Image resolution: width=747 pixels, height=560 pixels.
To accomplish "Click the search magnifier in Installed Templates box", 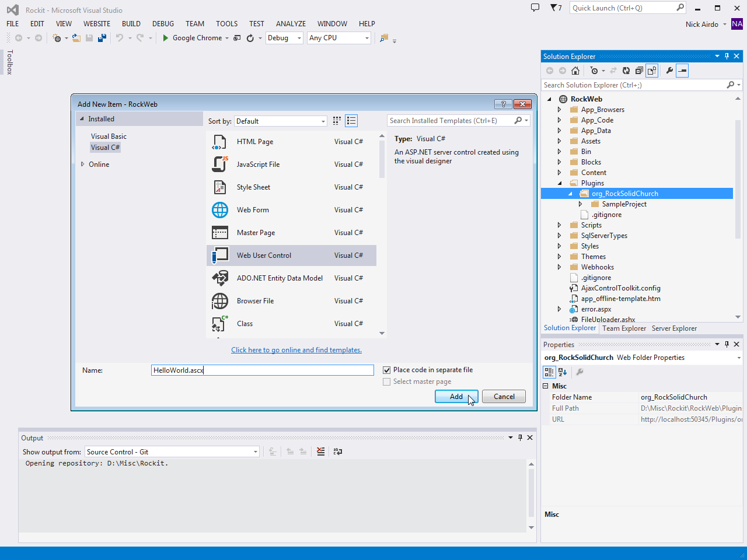I will click(518, 121).
